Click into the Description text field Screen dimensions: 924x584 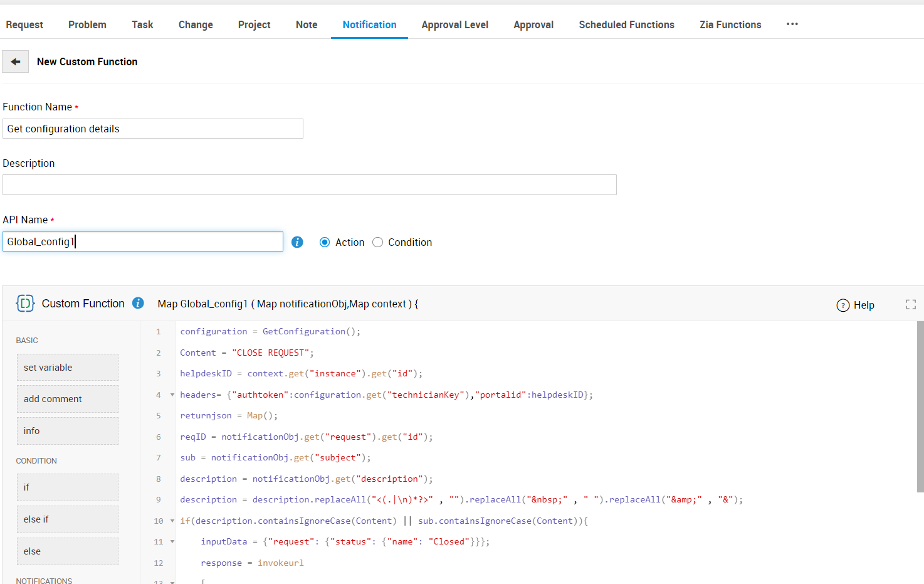309,185
